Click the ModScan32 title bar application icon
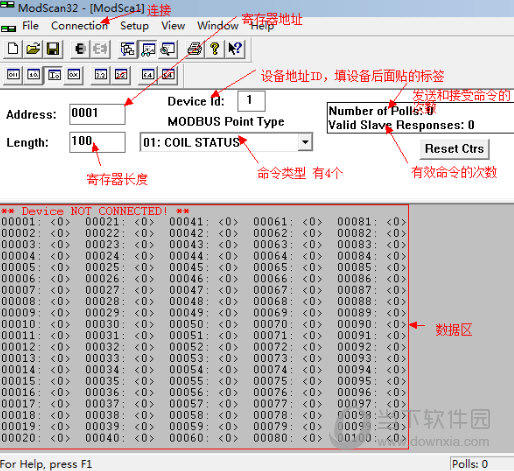The width and height of the screenshot is (514, 471). (7, 5)
